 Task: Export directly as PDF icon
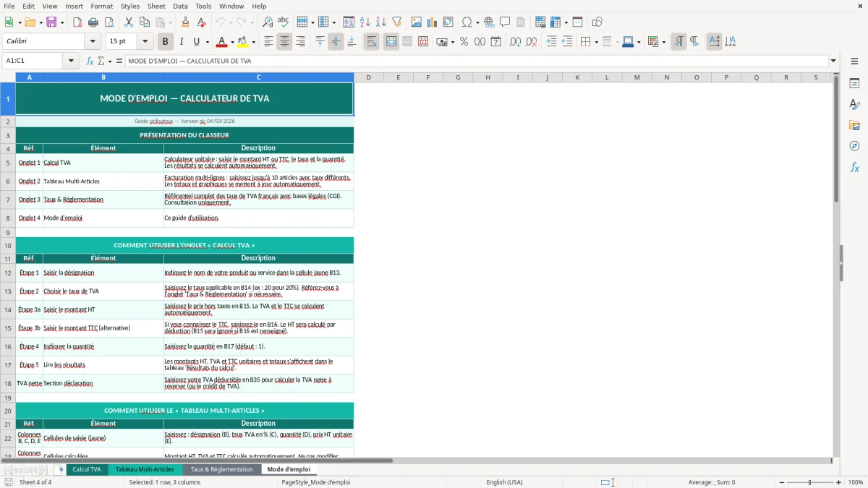click(78, 22)
